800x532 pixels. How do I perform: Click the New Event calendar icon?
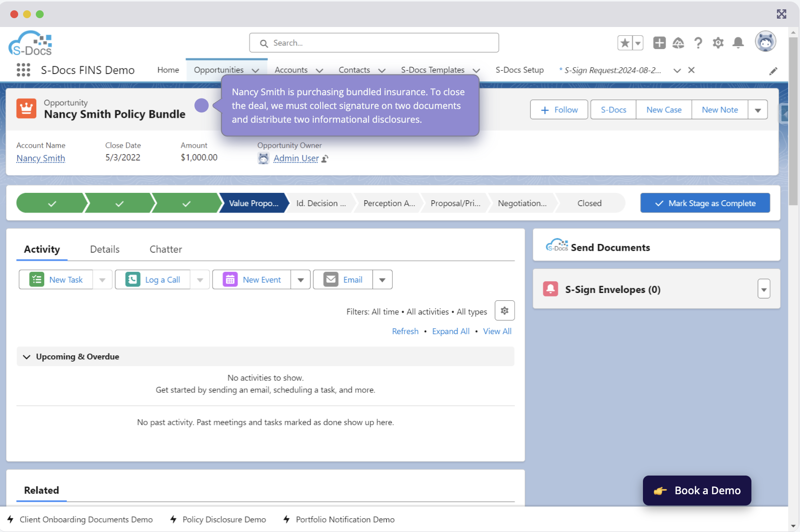coord(230,279)
